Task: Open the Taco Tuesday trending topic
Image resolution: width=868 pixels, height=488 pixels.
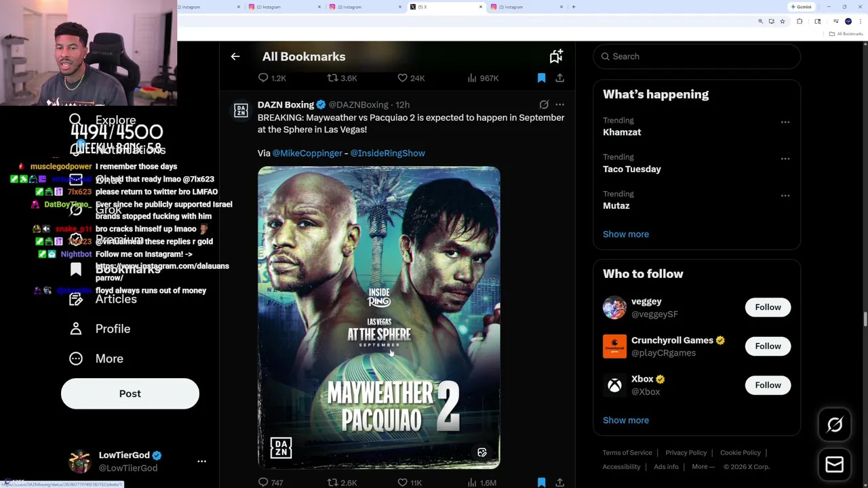Action: 632,169
